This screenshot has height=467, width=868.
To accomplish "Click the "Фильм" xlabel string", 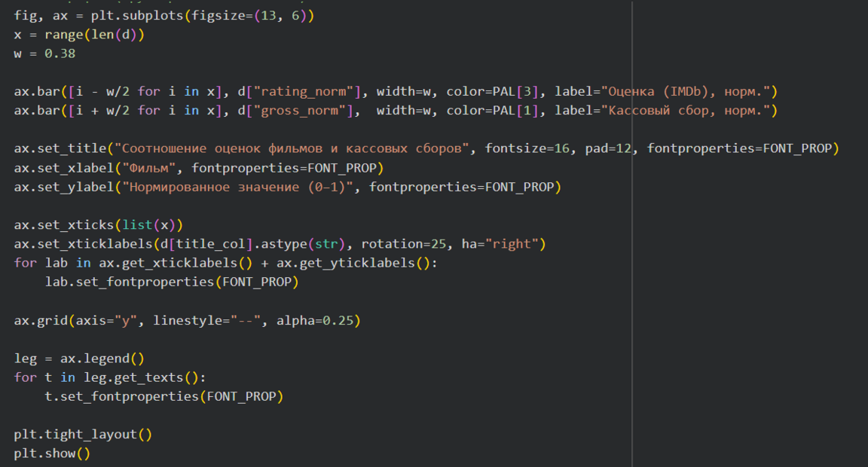I will pyautogui.click(x=148, y=168).
